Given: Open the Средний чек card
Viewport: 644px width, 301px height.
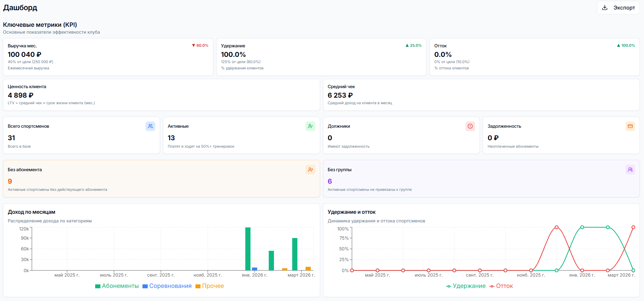Looking at the screenshot, I should coord(481,95).
